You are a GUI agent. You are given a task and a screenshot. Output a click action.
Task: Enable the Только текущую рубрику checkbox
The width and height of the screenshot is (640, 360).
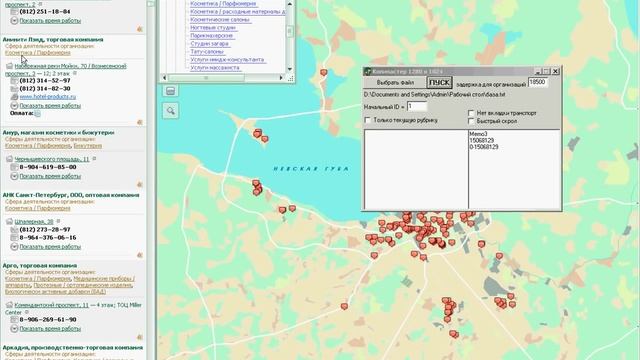coord(368,120)
